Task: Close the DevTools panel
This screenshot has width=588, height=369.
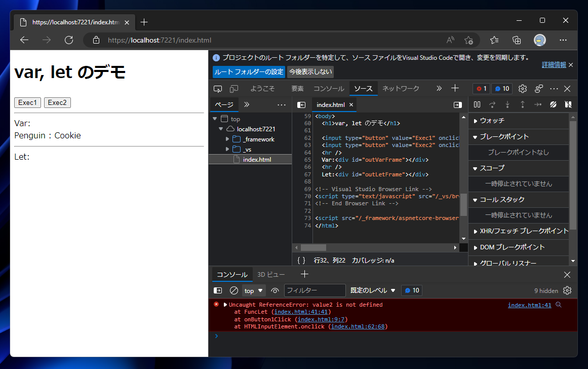Action: [567, 89]
